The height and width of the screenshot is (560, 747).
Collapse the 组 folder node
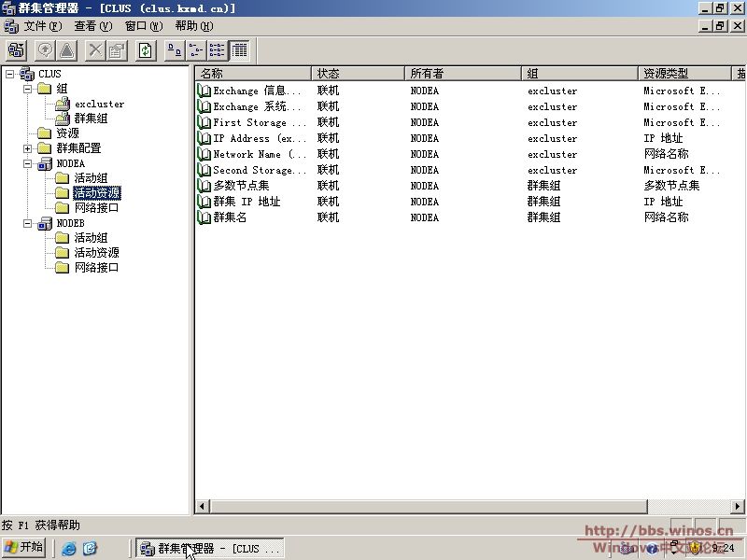click(28, 89)
